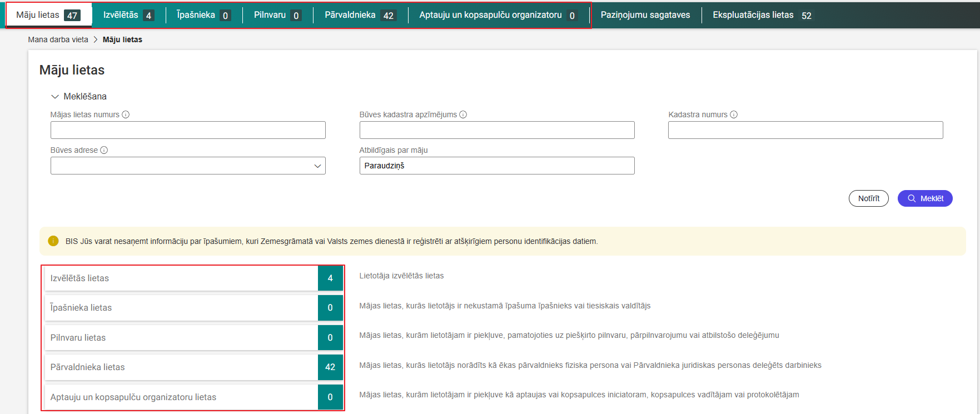Switch to the Izvēlētās tab
Screen dimensions: 980x414
[x=128, y=15]
